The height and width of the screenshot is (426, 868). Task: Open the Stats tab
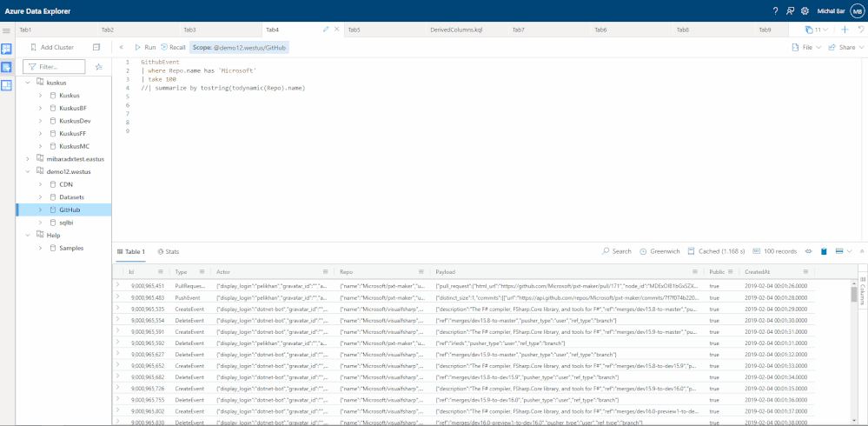click(169, 251)
